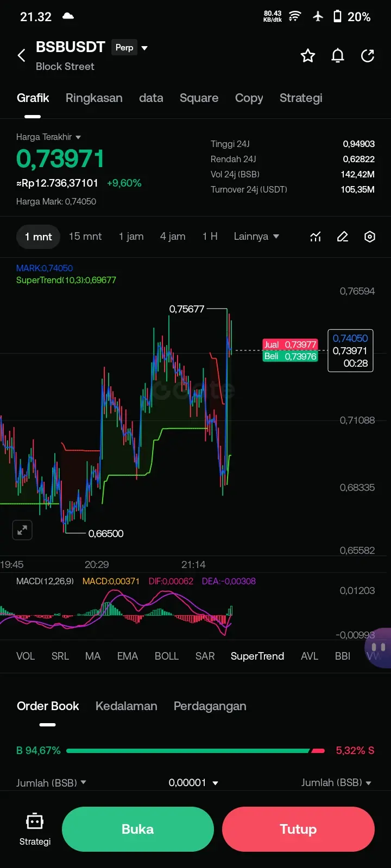Switch to the Ringkasan tab
The width and height of the screenshot is (391, 868).
tap(94, 98)
